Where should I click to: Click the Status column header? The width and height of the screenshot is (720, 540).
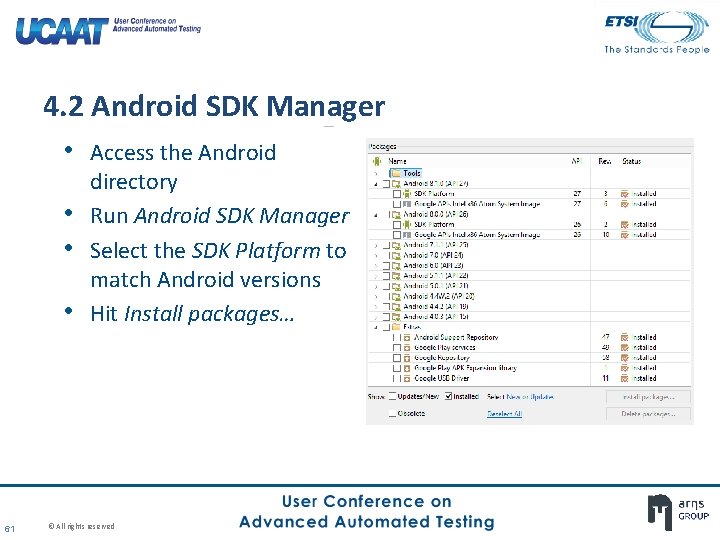click(x=631, y=161)
